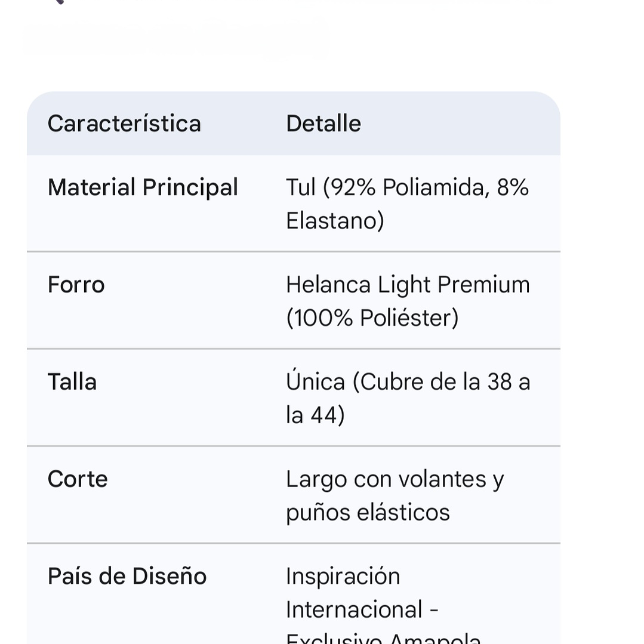This screenshot has width=644, height=644.
Task: Click the Helanca Light Premium text
Action: [408, 285]
